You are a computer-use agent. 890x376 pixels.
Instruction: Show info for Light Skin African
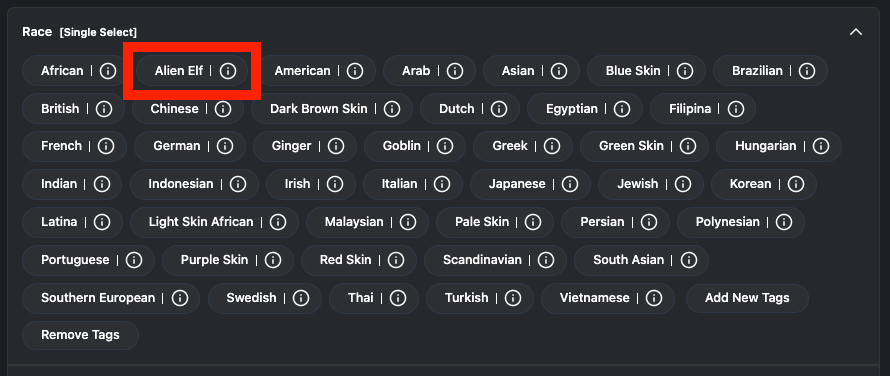tap(278, 222)
